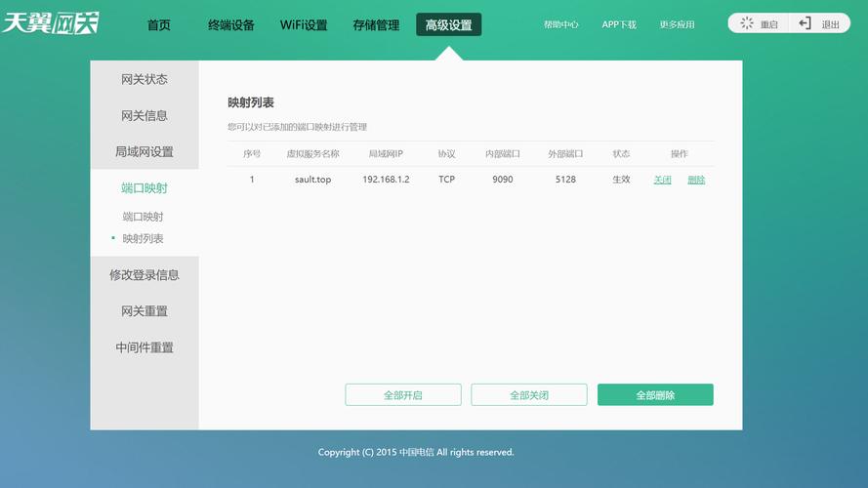Click the Copyright 2015 中国电信 footer text
This screenshot has width=868, height=488.
[416, 452]
